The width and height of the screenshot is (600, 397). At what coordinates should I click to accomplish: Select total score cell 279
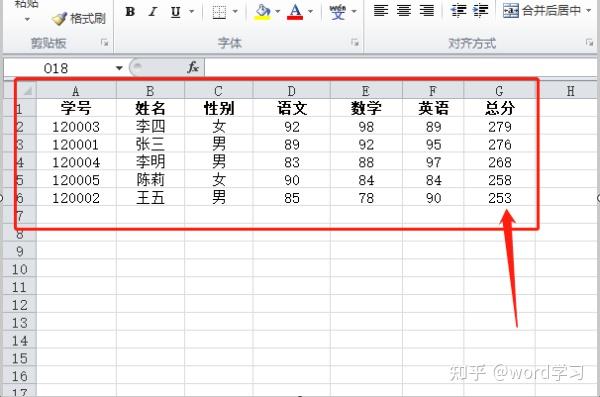(499, 127)
